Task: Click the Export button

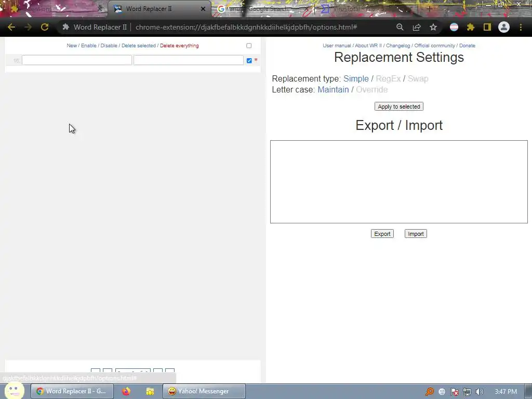Action: 382,234
